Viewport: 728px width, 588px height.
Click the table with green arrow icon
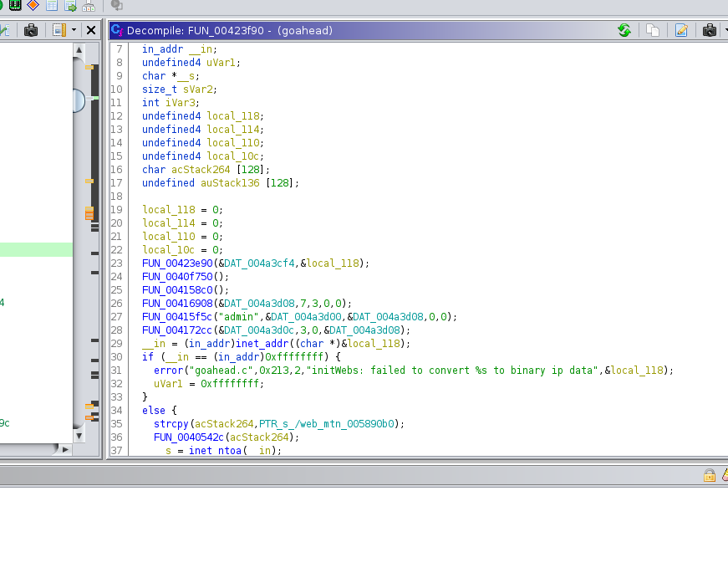click(x=70, y=5)
